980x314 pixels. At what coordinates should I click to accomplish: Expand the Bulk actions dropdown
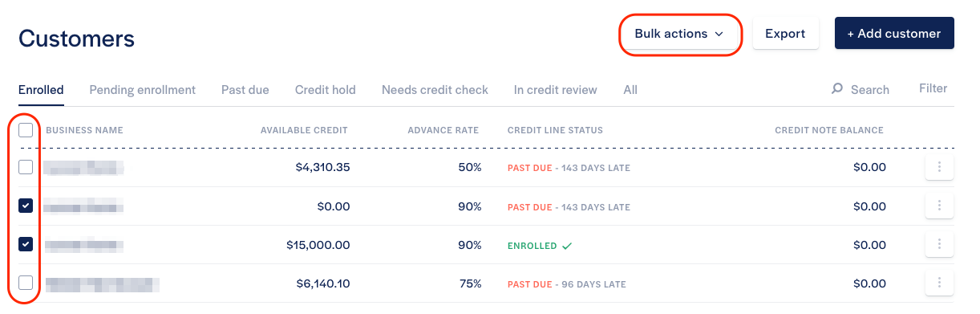point(679,34)
